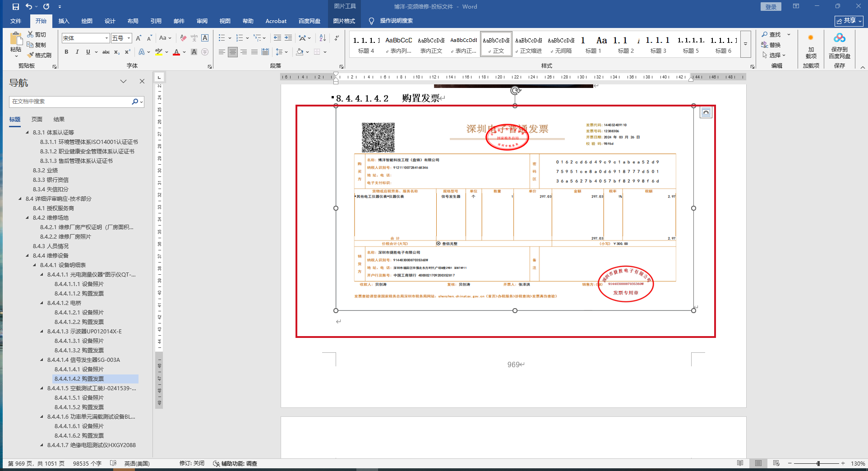Toggle Align Right for paragraph
The image size is (868, 471).
click(244, 52)
